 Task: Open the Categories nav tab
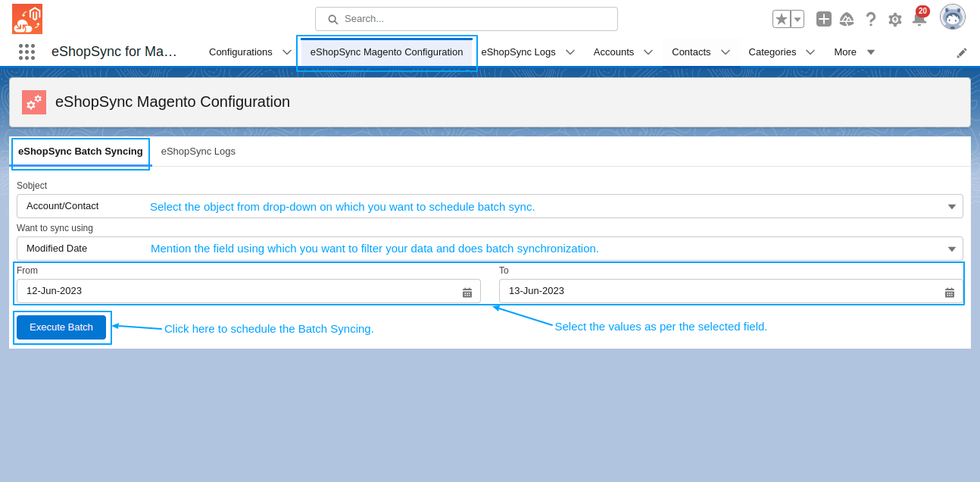[772, 52]
